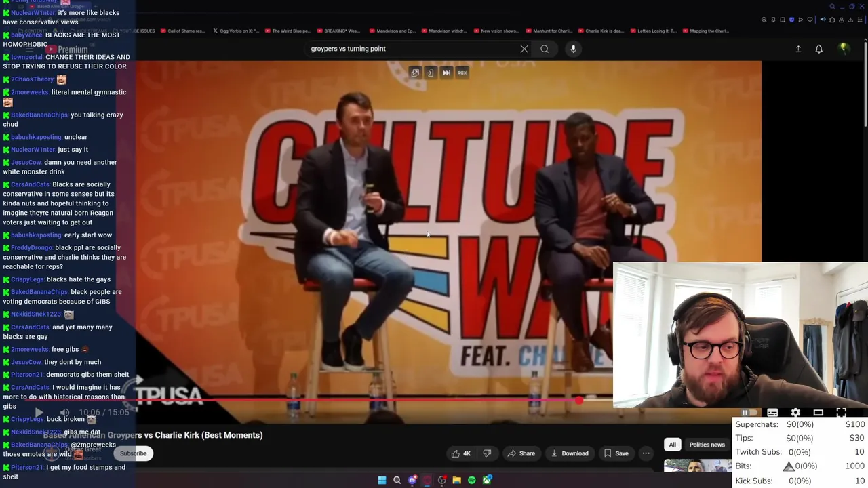Click the browser snapshot capture icon
868x488 pixels.
(783, 20)
